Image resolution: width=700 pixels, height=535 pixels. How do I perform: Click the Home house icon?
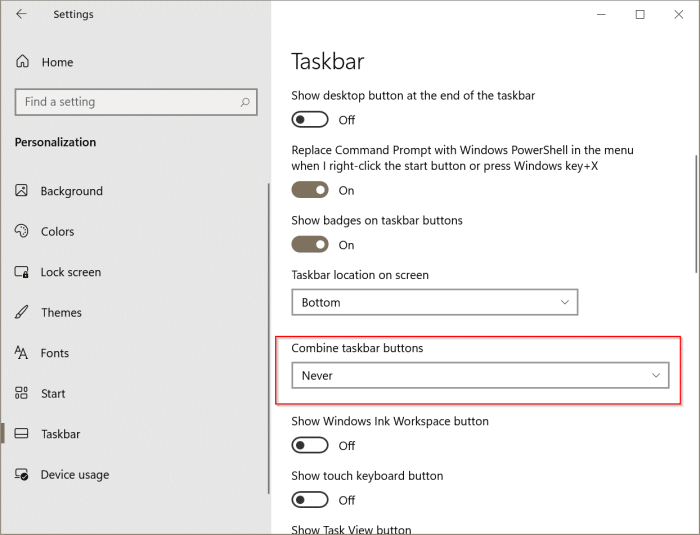pyautogui.click(x=22, y=61)
